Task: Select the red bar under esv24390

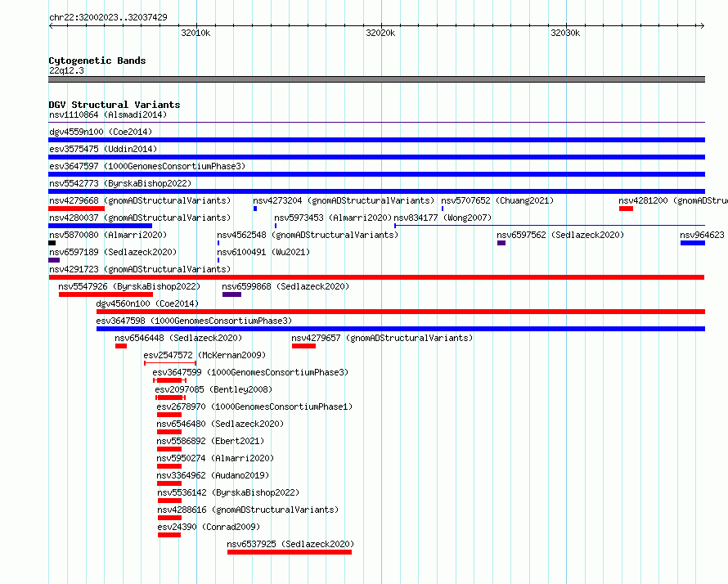Action: point(169,535)
